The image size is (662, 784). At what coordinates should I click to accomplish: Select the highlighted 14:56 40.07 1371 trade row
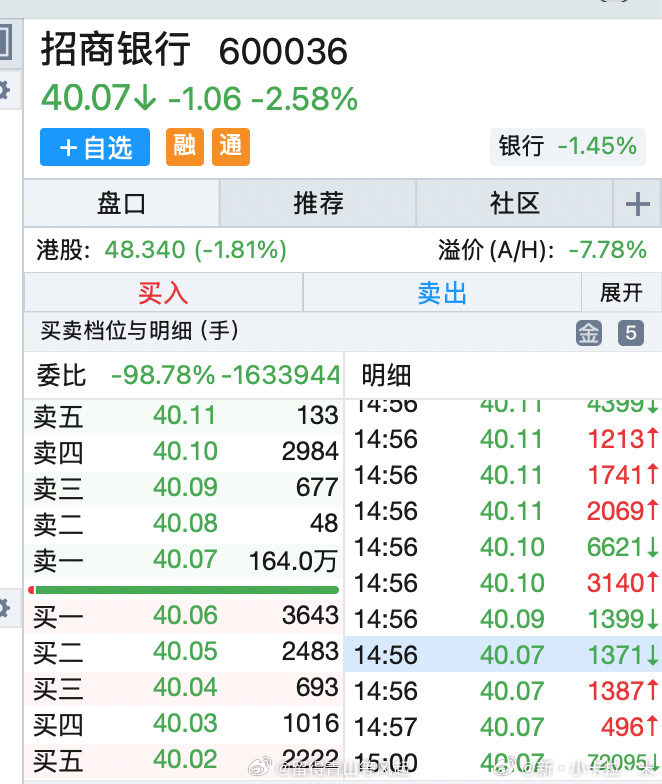click(504, 654)
